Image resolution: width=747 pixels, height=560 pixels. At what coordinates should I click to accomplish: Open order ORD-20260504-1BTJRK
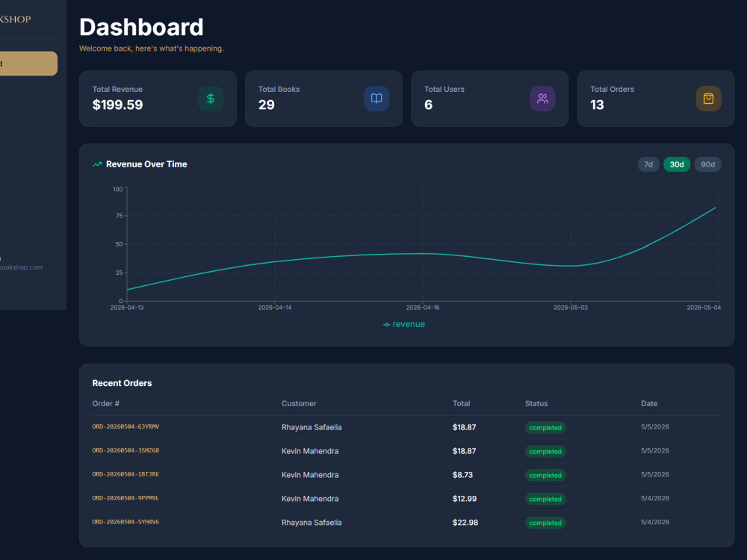tap(125, 474)
